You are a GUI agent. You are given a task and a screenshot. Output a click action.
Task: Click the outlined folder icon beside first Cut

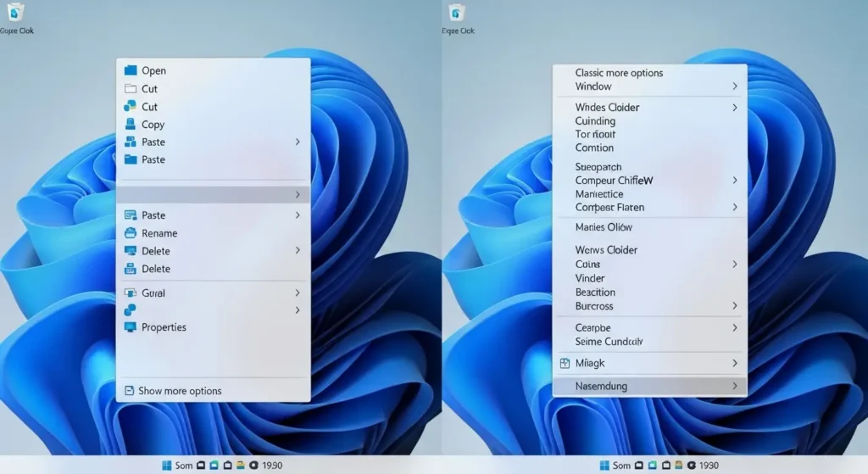coord(131,88)
